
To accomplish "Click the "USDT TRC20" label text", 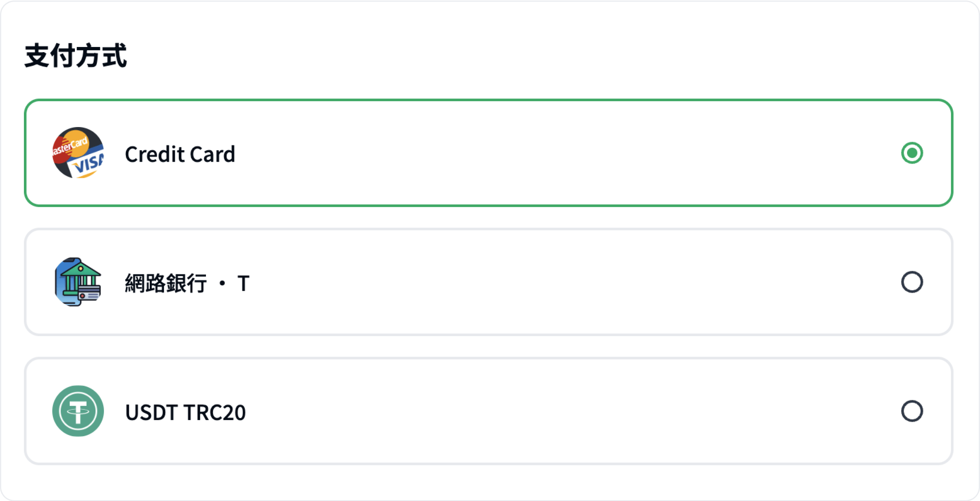I will (x=185, y=413).
